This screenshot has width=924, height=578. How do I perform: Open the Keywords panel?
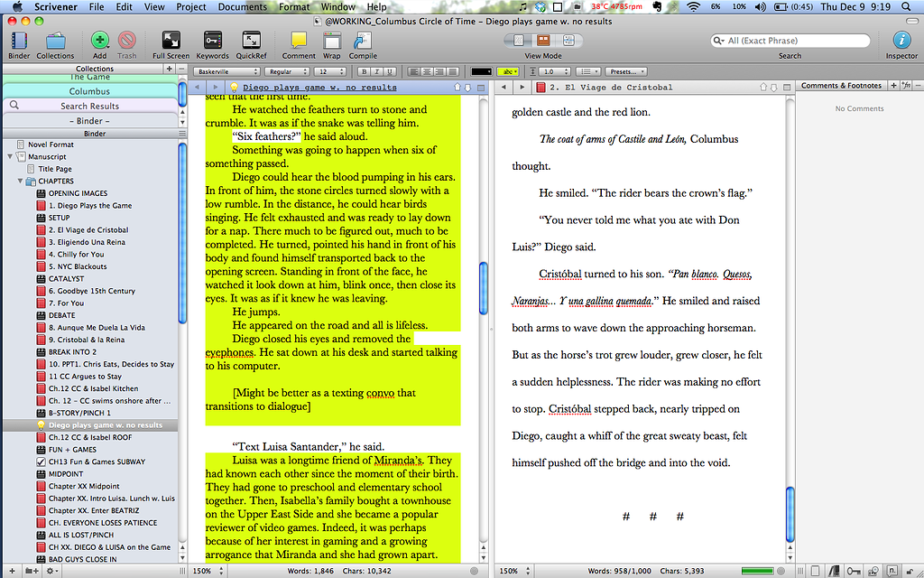coord(212,40)
